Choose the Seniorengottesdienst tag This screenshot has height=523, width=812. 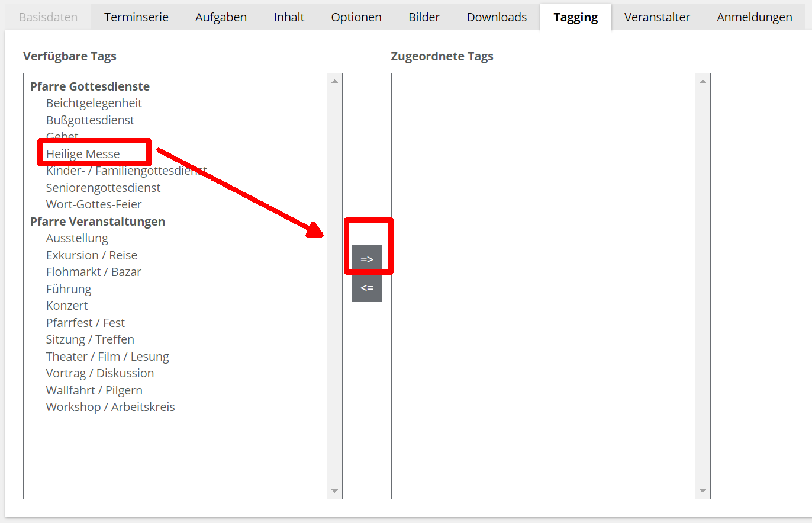click(103, 188)
